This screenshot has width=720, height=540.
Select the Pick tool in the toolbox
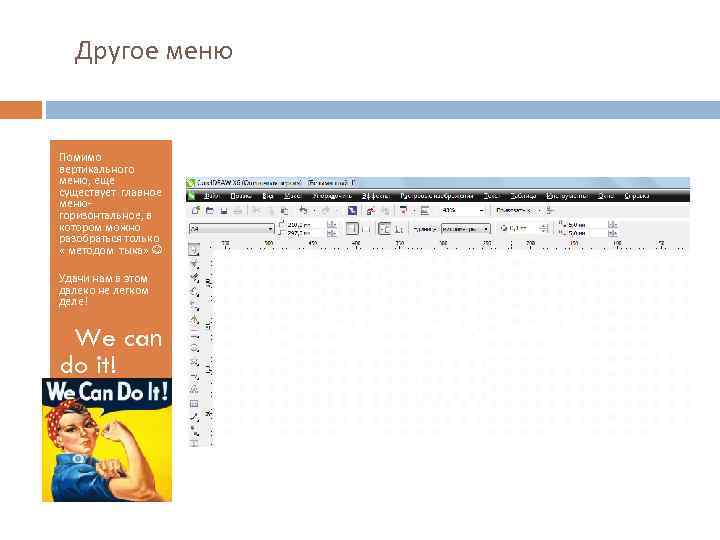[194, 250]
